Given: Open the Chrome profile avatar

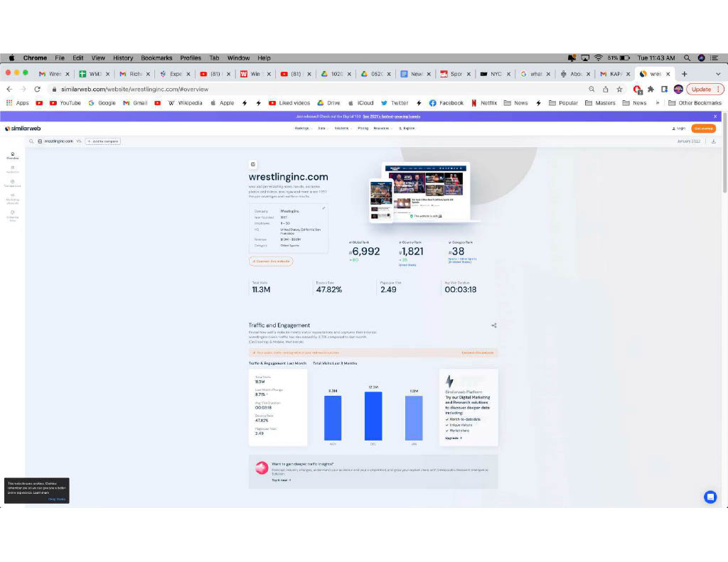Looking at the screenshot, I should coord(678,89).
